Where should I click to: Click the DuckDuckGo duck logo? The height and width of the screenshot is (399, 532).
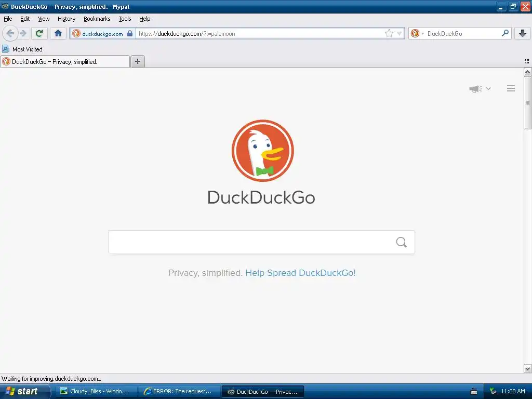click(x=262, y=150)
